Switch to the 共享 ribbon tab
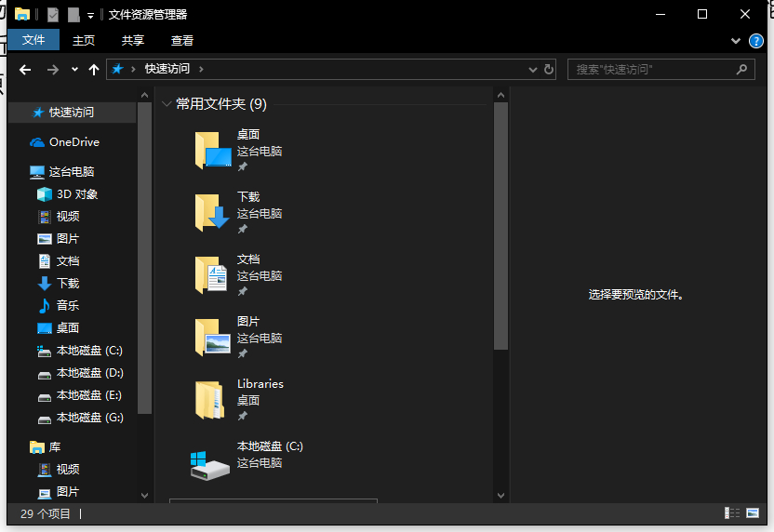Image resolution: width=774 pixels, height=532 pixels. tap(133, 41)
